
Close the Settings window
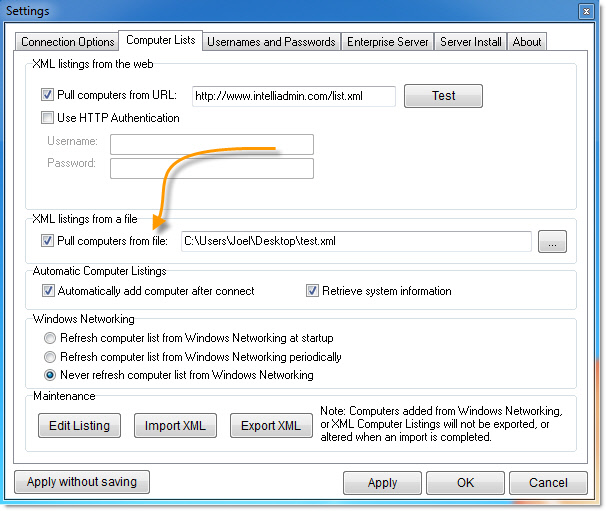tap(586, 11)
